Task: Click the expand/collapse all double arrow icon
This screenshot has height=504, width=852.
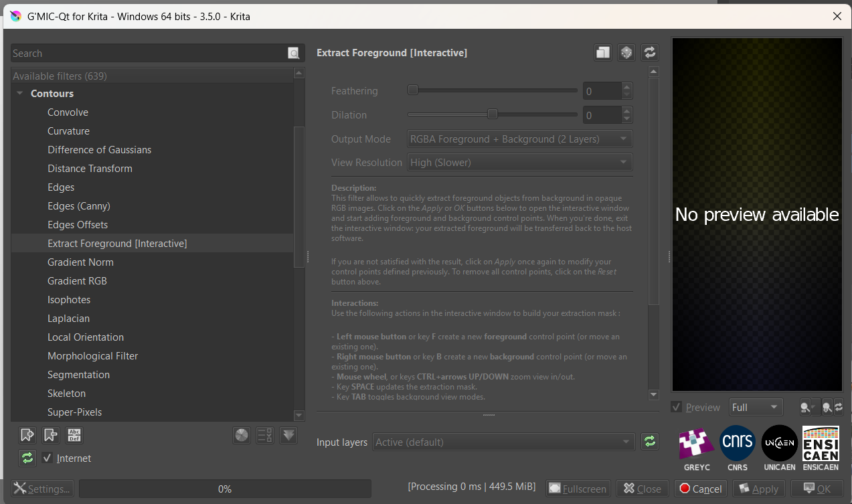Action: [288, 435]
